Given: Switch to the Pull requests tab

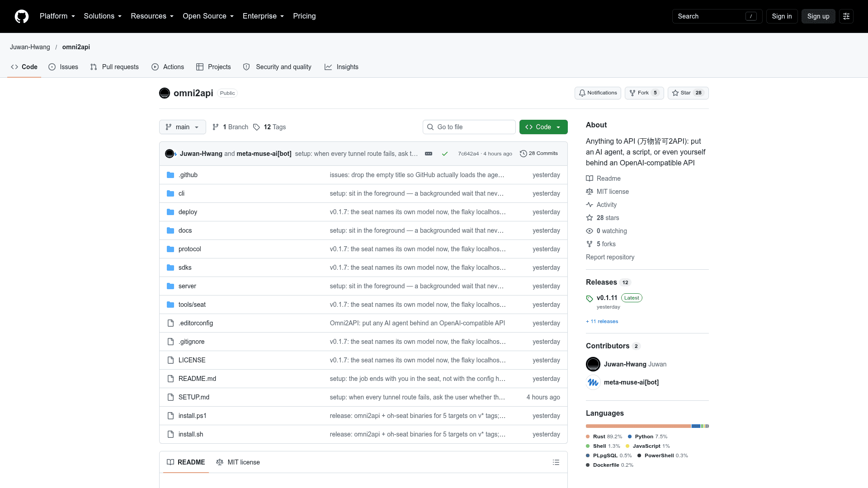Looking at the screenshot, I should point(114,67).
